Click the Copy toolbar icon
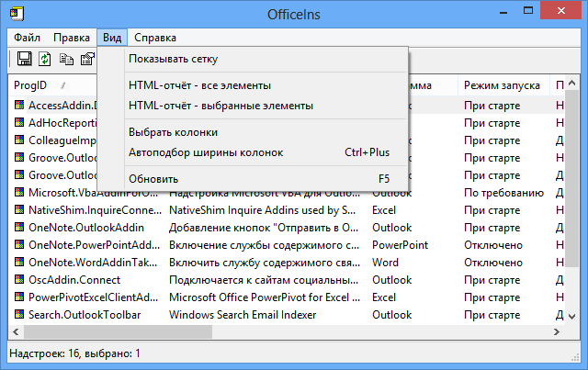This screenshot has width=588, height=370. pos(66,59)
